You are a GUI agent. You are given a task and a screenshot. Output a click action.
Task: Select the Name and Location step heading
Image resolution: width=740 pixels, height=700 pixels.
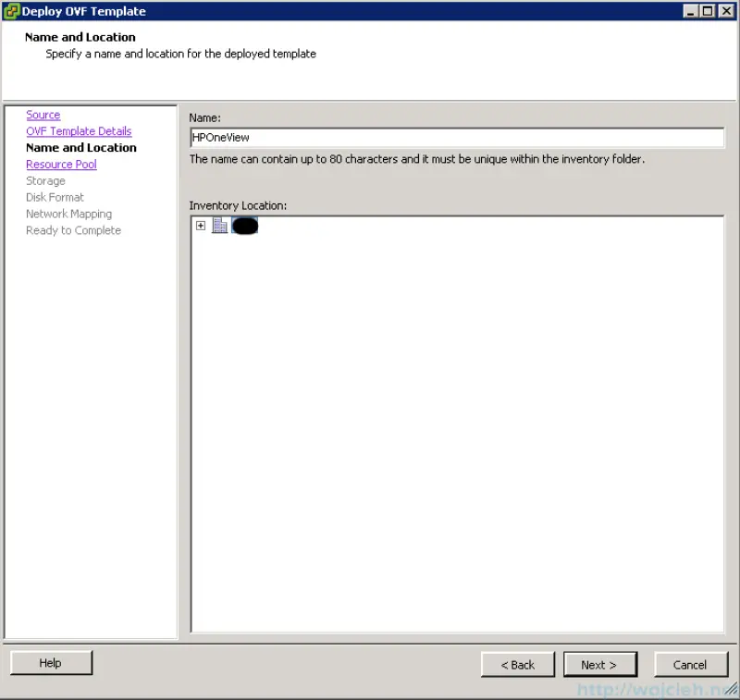point(80,147)
